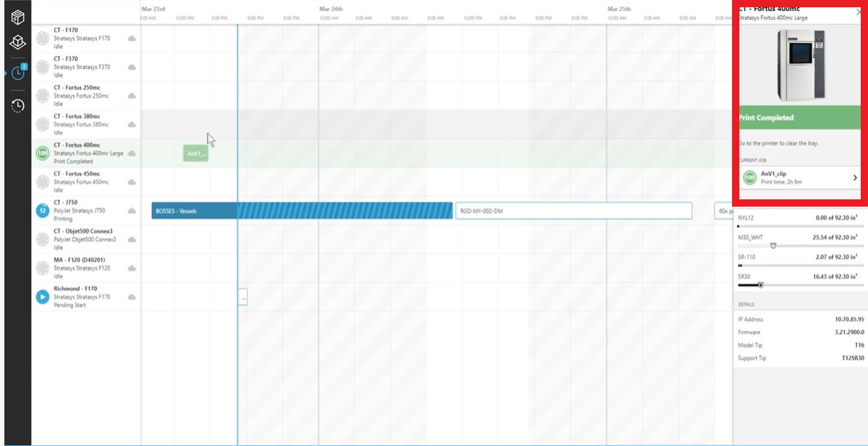Screen dimensions: 868x446
Task: Click the M30_WHT material level slider
Action: pos(800,245)
